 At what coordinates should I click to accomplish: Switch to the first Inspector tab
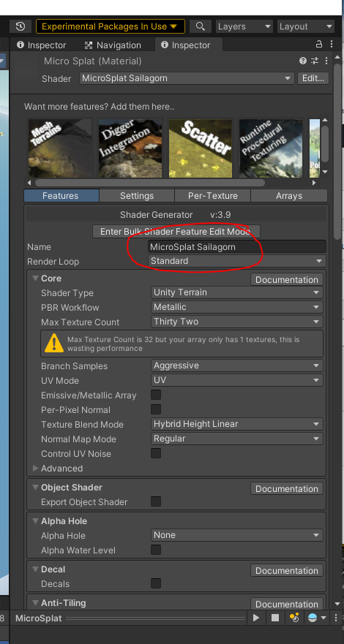coord(41,45)
